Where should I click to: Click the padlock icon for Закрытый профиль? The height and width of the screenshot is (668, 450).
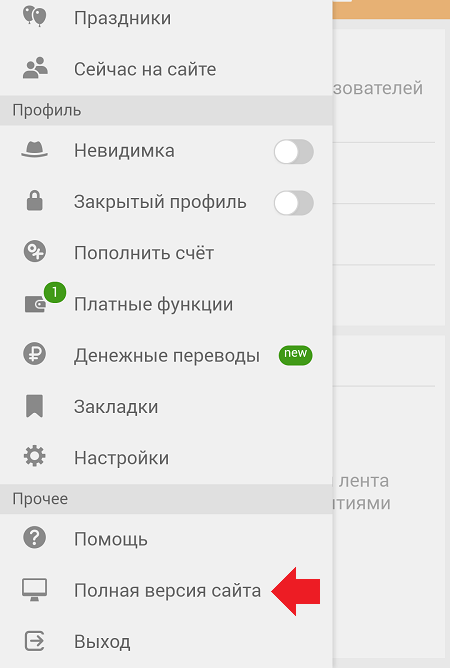click(35, 201)
